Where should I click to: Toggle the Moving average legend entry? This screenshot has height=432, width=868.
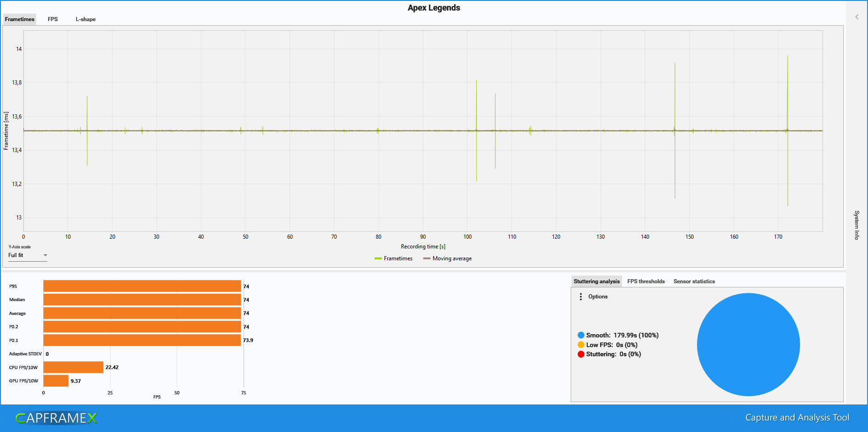[447, 258]
